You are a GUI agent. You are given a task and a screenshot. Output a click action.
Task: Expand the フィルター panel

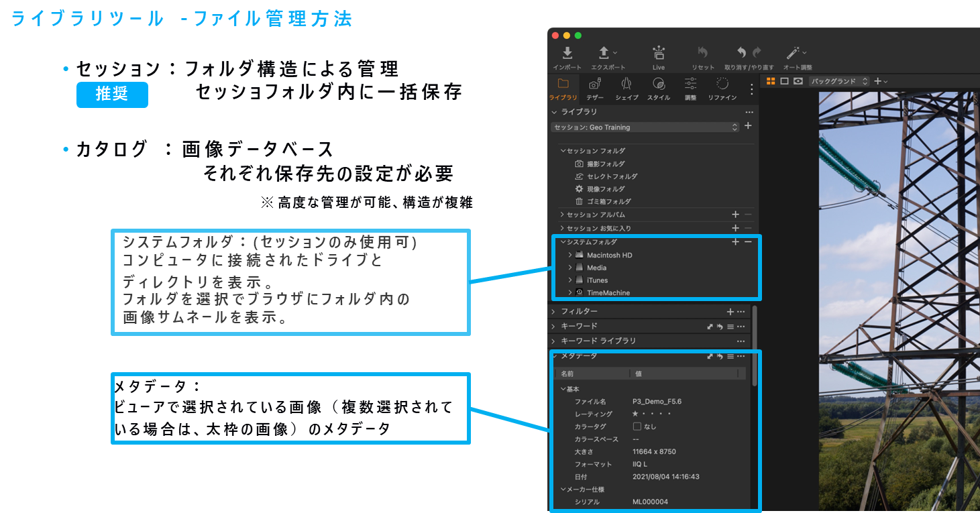(x=553, y=311)
